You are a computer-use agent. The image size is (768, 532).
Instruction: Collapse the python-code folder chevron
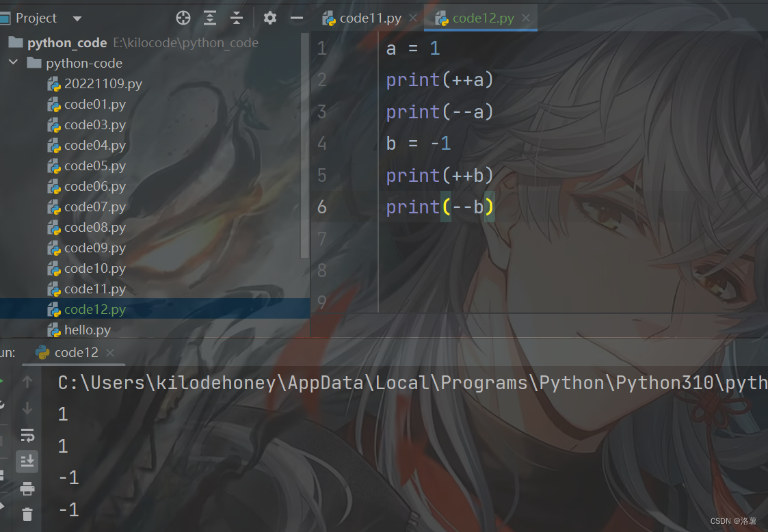coord(13,62)
